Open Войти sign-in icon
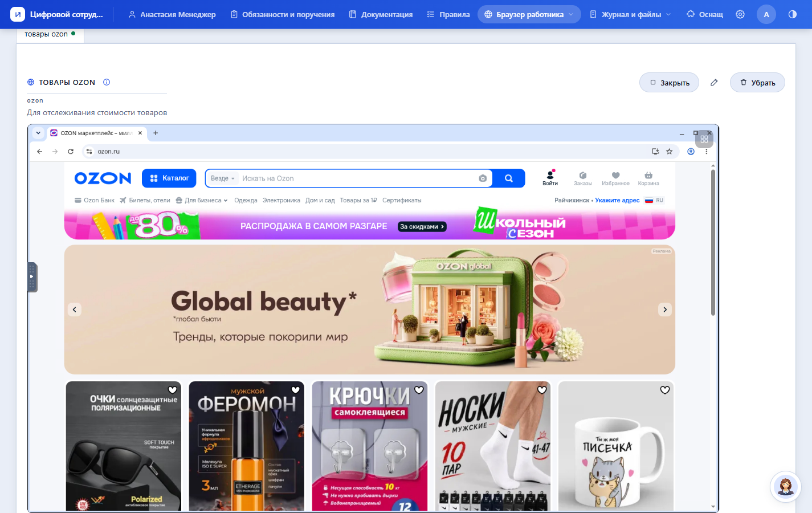Screen dimensions: 812x513 [550, 178]
